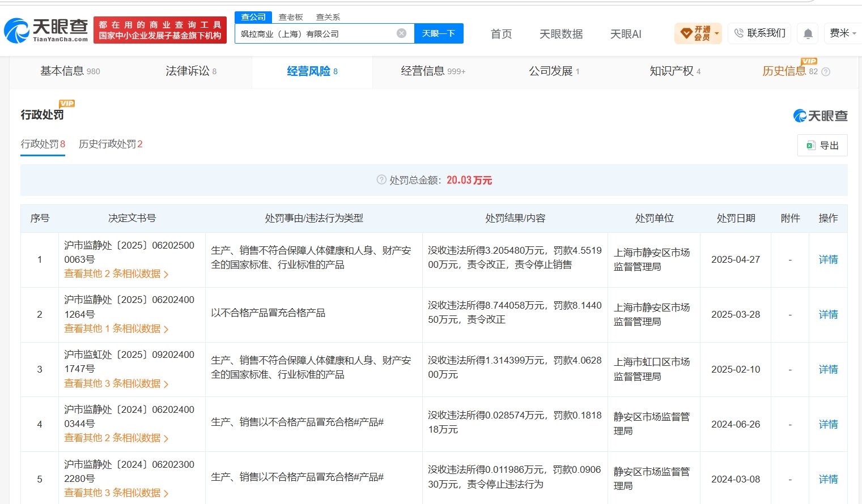Switch to 历史行政处罚 tab

pyautogui.click(x=111, y=144)
